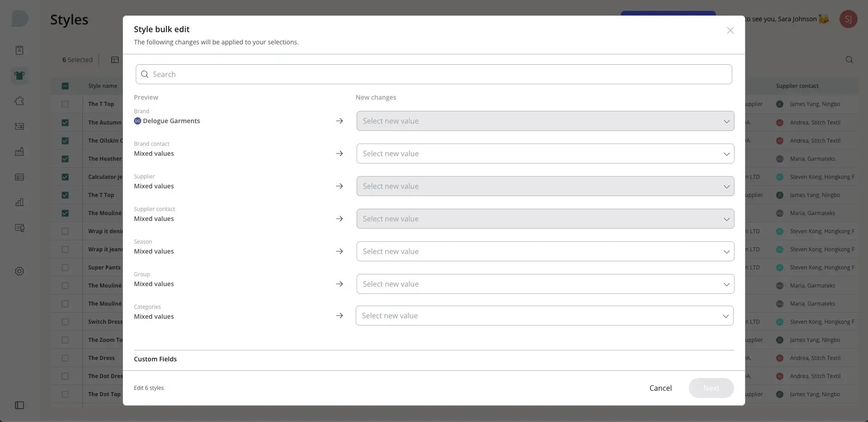Open the search list icon in sidebar

click(x=19, y=228)
